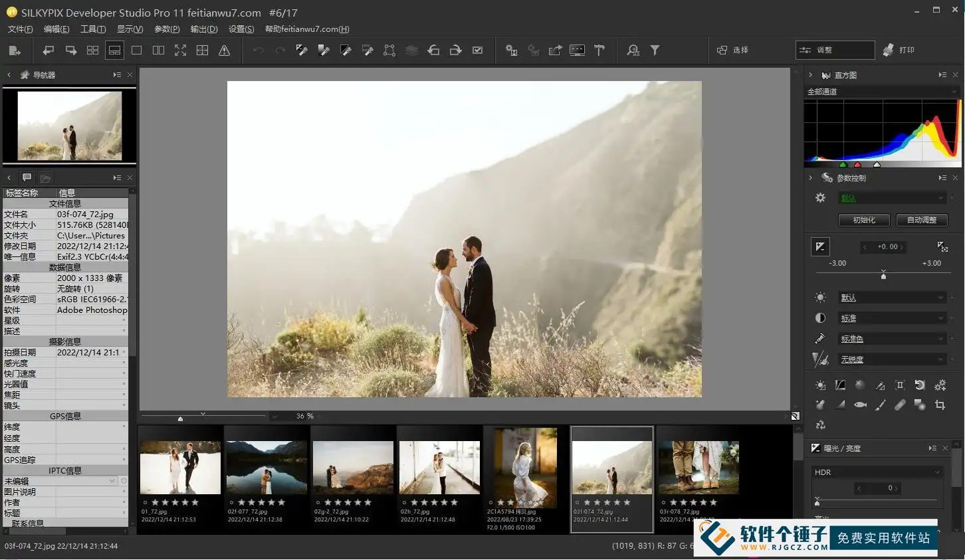
Task: Select the 02g-2_72.jpg thumbnail in the filmstrip
Action: [x=353, y=467]
